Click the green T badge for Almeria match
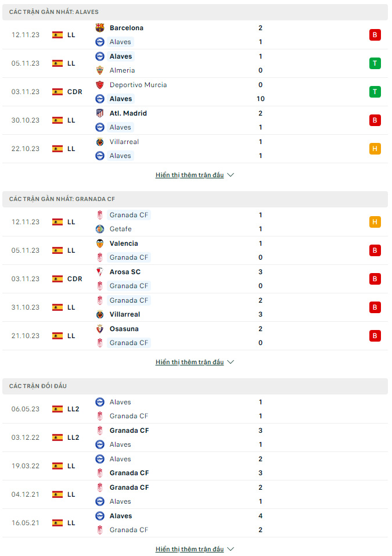 pos(375,63)
